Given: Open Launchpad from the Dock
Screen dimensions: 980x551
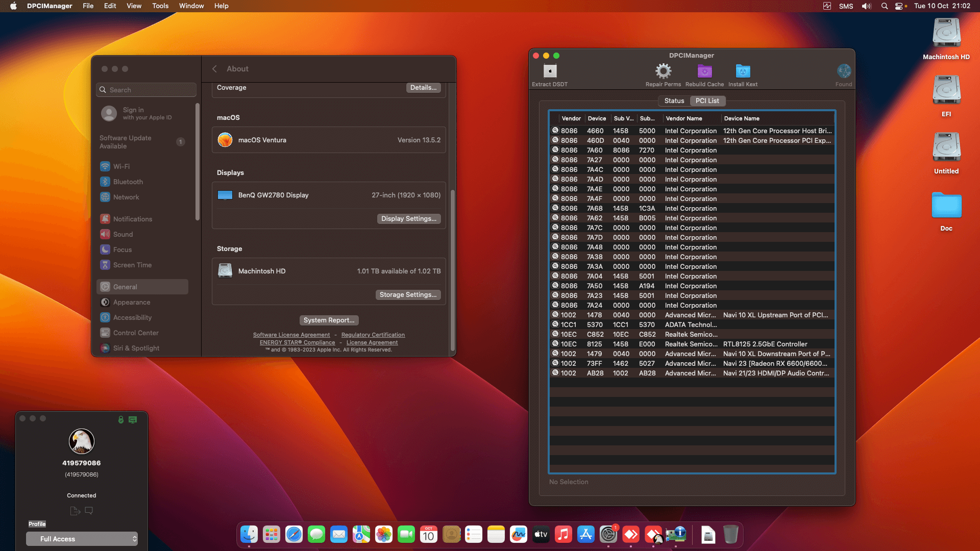Looking at the screenshot, I should 271,534.
